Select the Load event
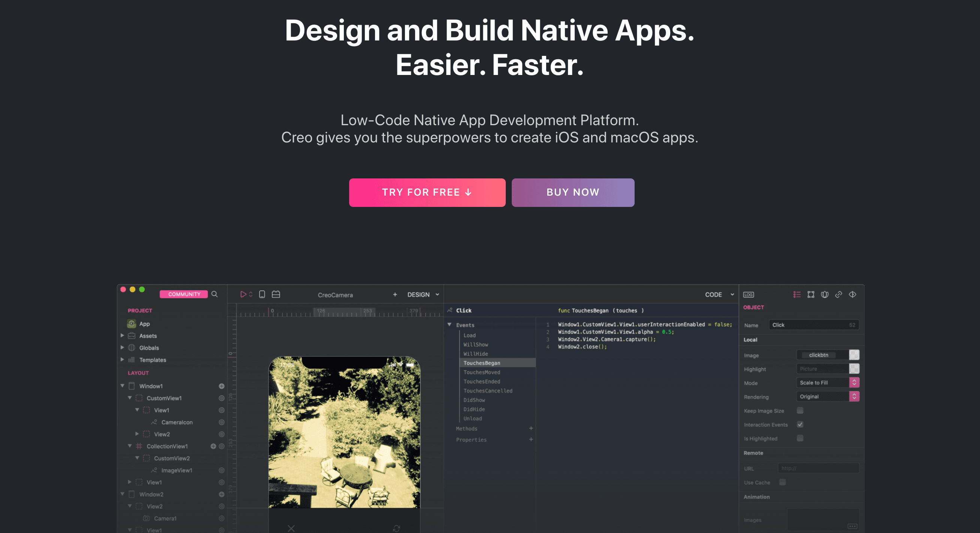The height and width of the screenshot is (533, 980). coord(469,335)
